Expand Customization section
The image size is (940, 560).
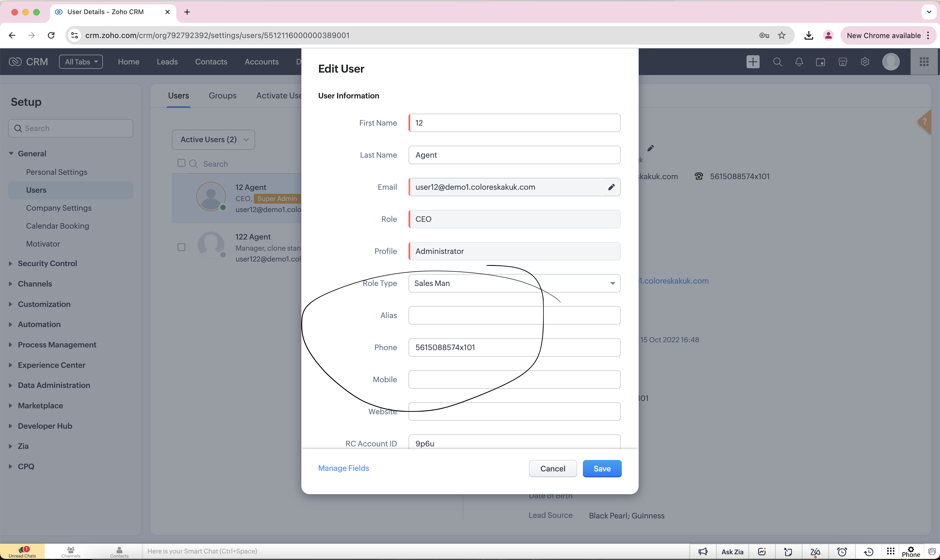pos(11,304)
